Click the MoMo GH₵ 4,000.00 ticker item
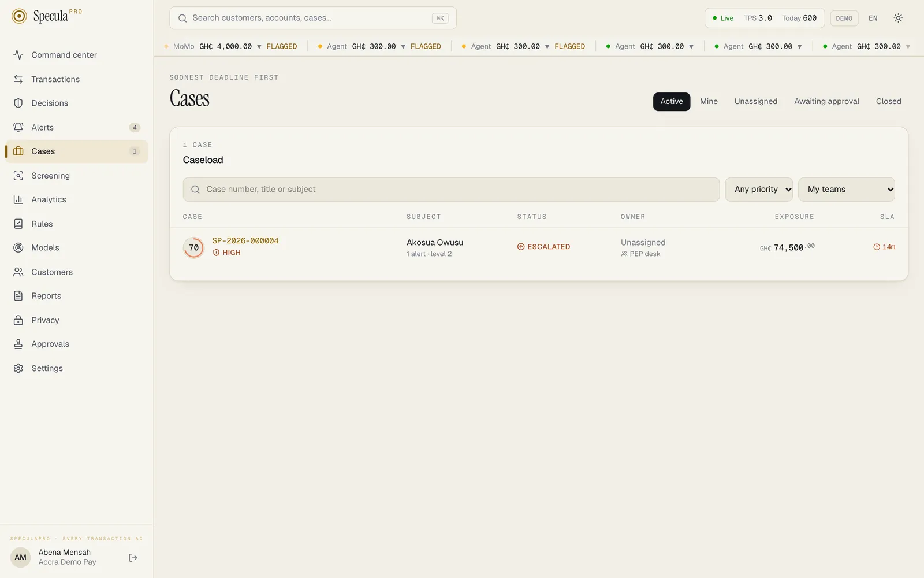The height and width of the screenshot is (578, 924). (231, 46)
